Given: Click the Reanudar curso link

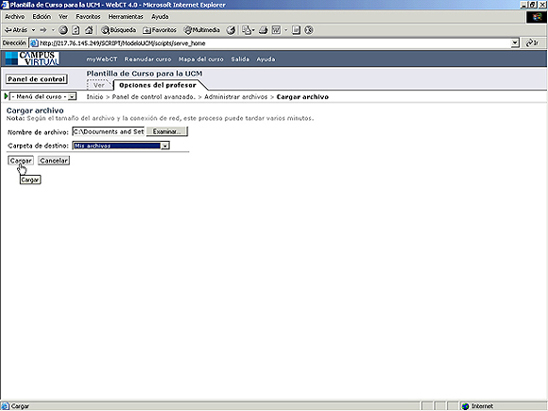Looking at the screenshot, I should coord(148,59).
